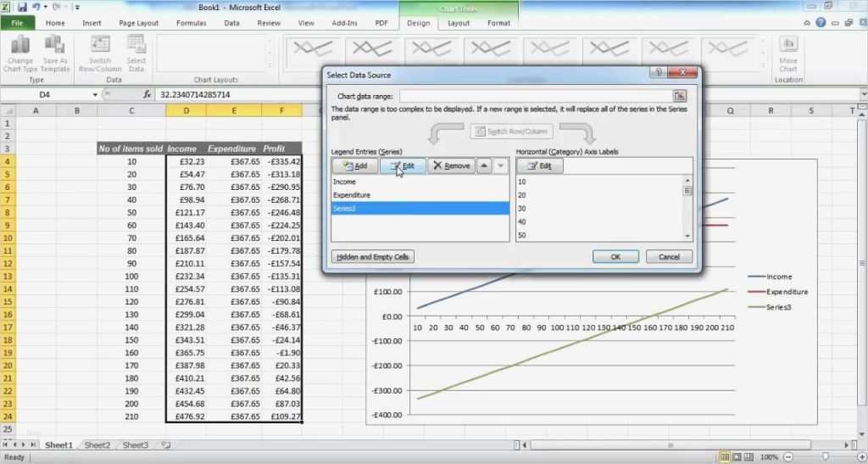Switch to the Home ribbon tab
This screenshot has width=868, height=464.
55,23
